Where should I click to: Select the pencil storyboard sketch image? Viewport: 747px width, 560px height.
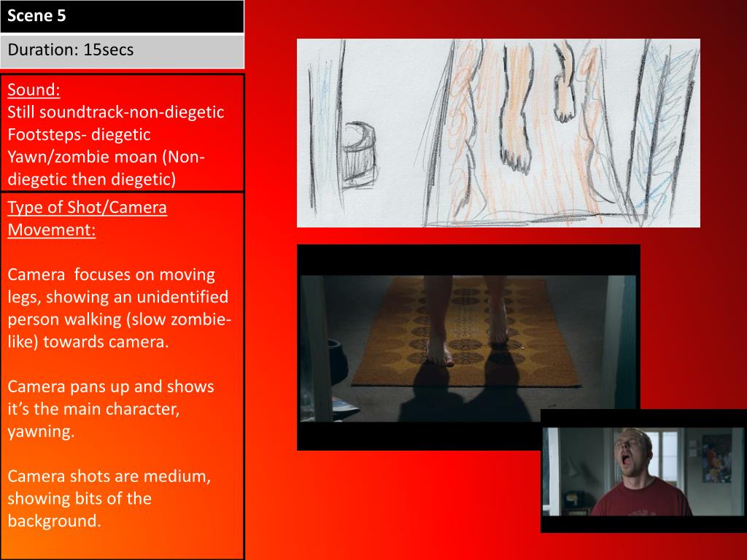(498, 133)
